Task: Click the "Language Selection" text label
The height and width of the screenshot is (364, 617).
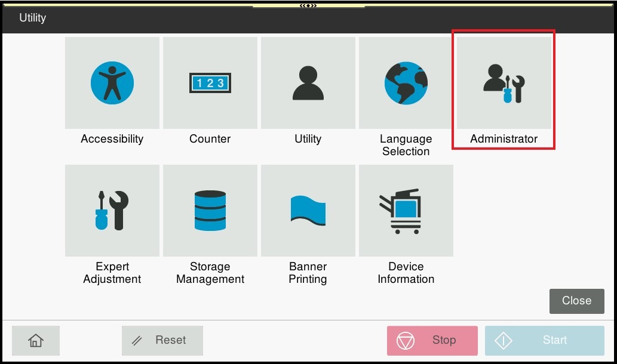Action: pos(406,145)
